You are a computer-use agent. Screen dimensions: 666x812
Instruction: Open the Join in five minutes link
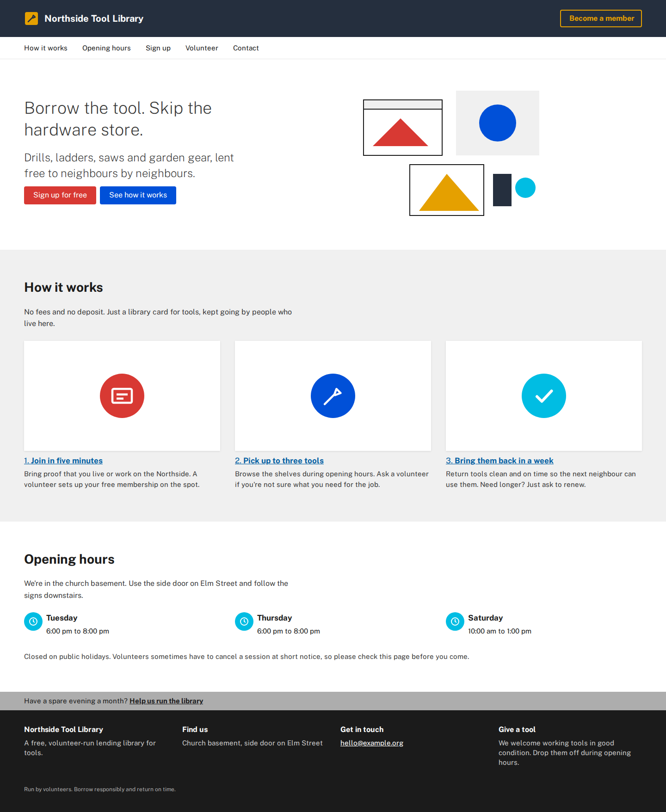click(x=63, y=461)
